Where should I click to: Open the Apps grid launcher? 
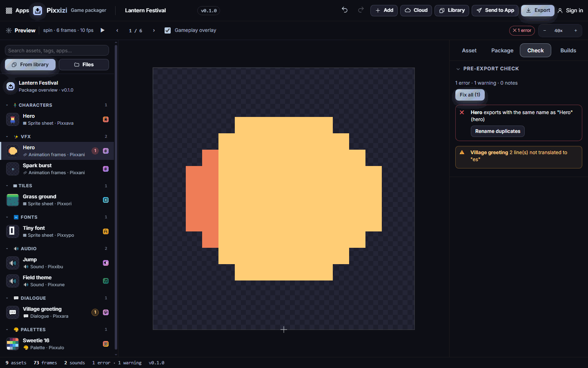17,10
